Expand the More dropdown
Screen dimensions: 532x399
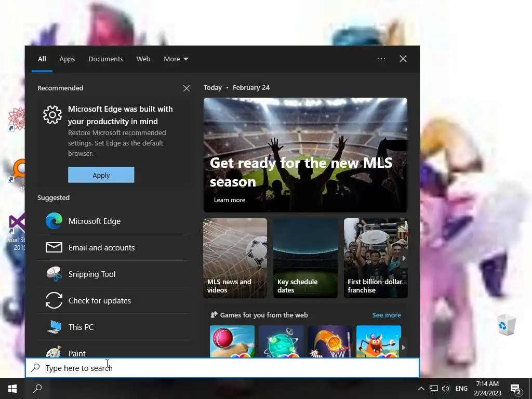176,59
